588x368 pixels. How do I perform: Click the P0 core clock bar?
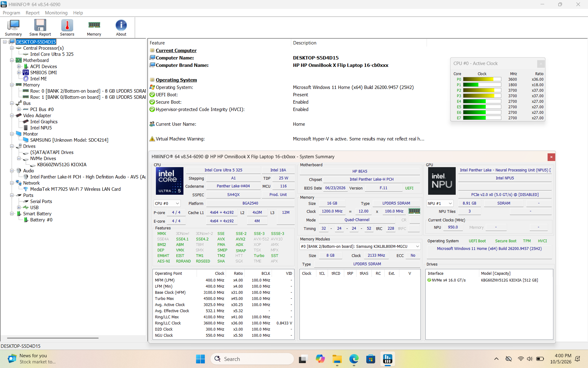pyautogui.click(x=482, y=79)
